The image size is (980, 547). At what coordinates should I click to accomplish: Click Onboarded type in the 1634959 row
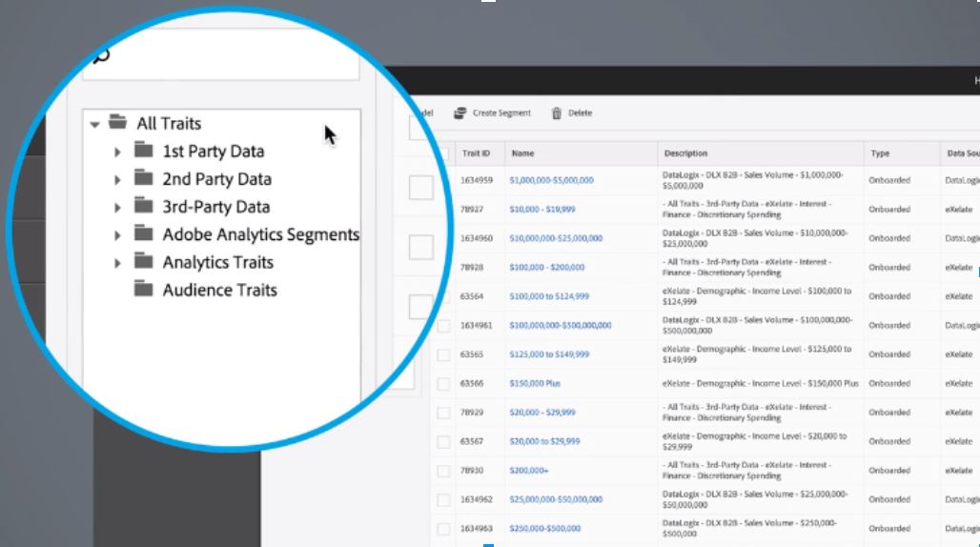[888, 180]
